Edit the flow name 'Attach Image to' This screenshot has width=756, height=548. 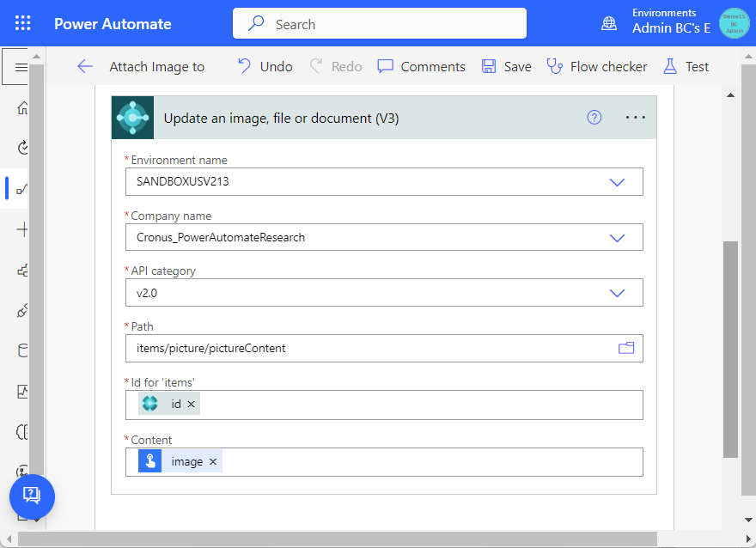pos(156,66)
